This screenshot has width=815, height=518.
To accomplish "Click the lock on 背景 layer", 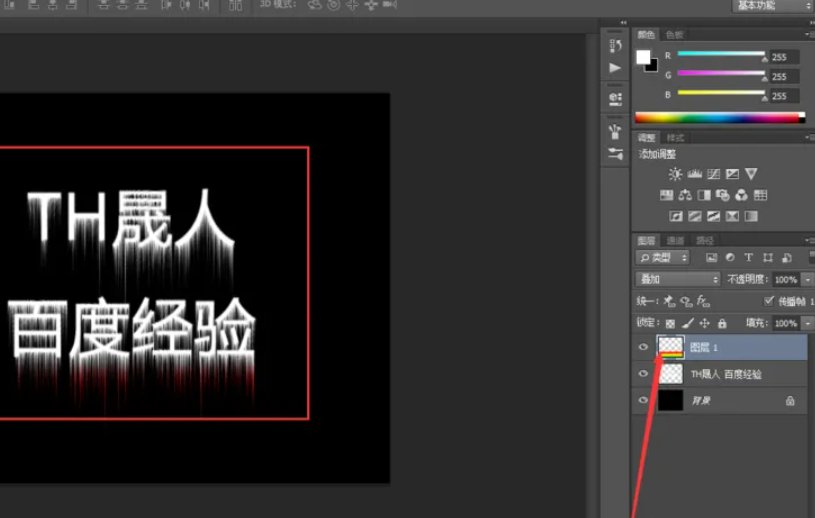I will click(x=790, y=401).
